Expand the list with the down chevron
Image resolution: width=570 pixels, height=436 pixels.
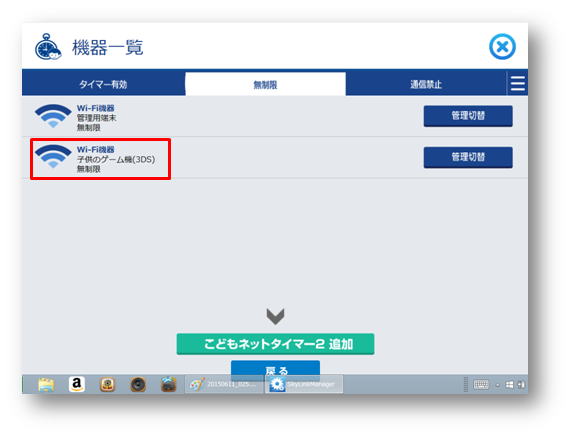click(275, 316)
